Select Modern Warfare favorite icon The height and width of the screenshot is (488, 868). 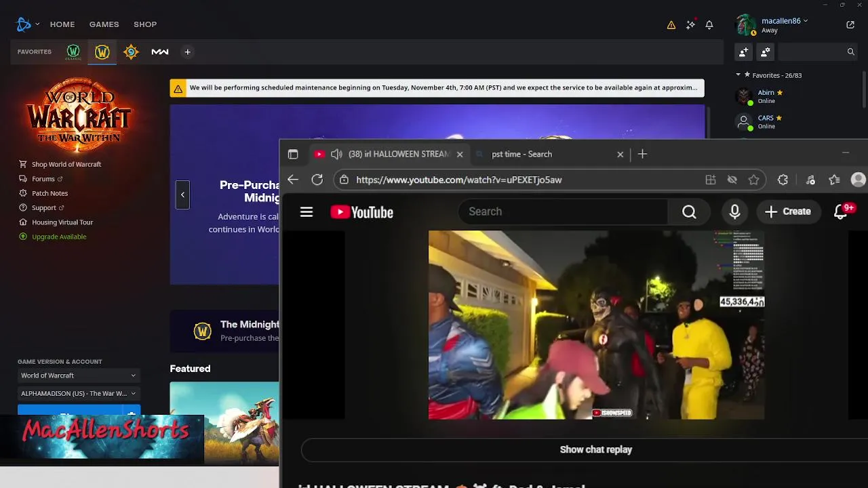pos(160,52)
